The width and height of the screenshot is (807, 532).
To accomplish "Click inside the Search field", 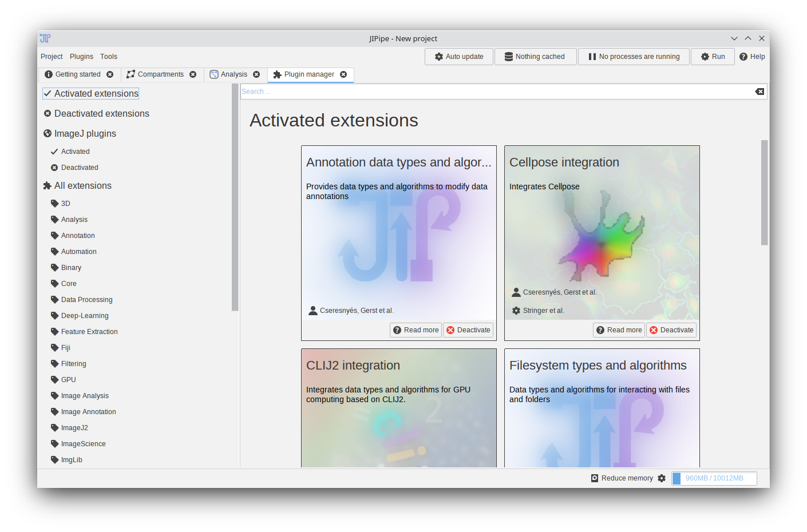I will [x=401, y=92].
